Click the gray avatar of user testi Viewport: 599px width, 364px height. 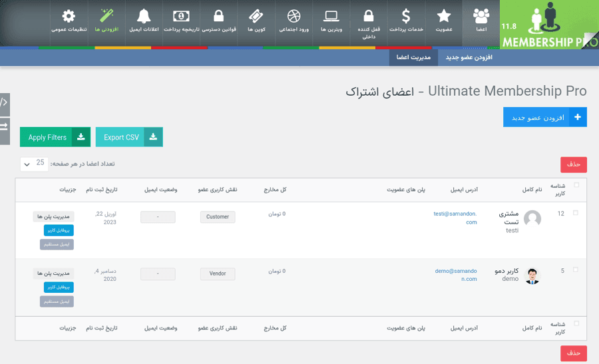click(x=532, y=219)
